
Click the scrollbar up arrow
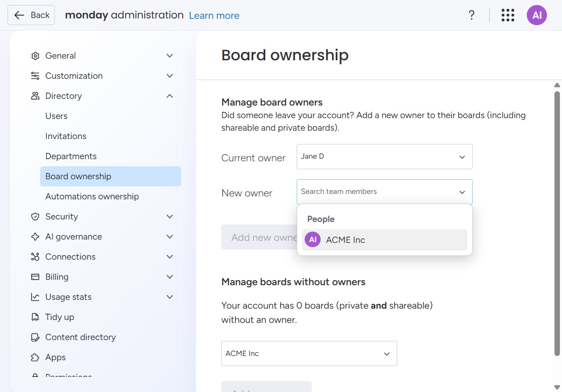click(557, 85)
